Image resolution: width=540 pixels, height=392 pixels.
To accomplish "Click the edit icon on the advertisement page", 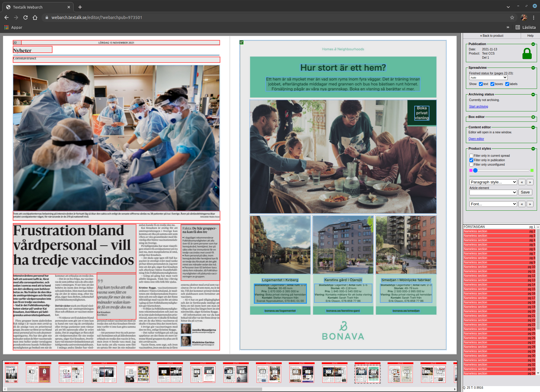I will tap(241, 42).
